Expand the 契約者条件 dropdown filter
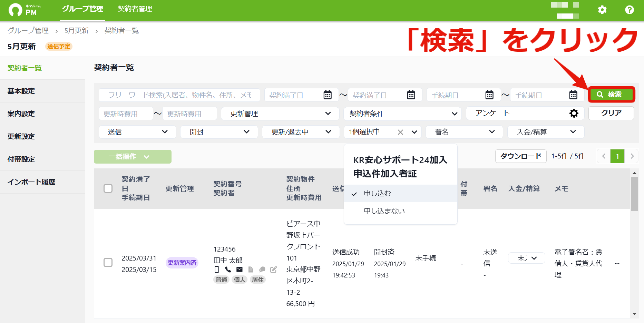Image resolution: width=644 pixels, height=323 pixels. click(x=402, y=114)
